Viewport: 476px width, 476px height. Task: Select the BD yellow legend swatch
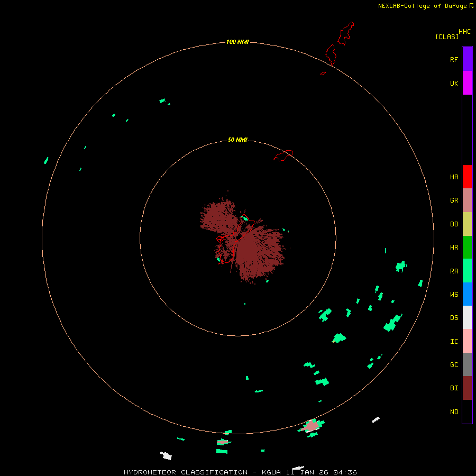467,224
